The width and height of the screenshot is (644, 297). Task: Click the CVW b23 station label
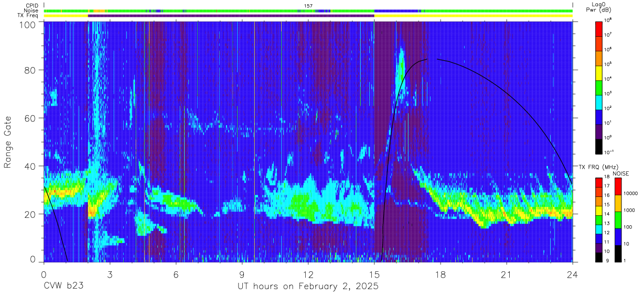[x=63, y=286]
